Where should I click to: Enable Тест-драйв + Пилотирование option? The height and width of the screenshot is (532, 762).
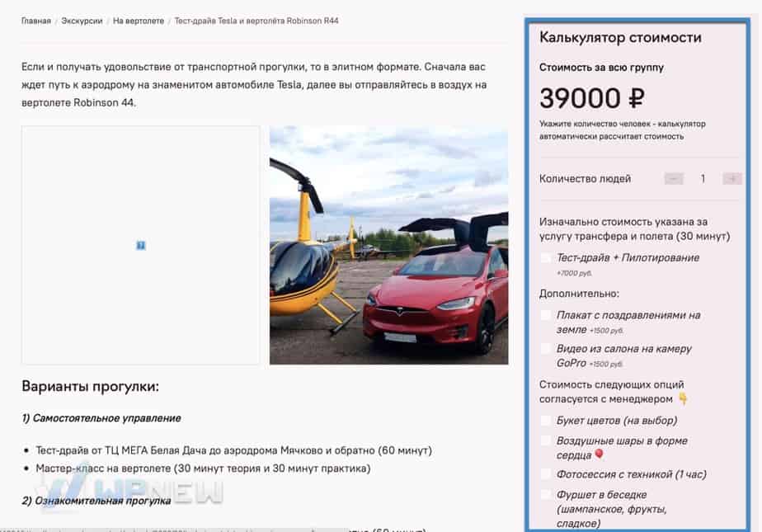[x=546, y=258]
